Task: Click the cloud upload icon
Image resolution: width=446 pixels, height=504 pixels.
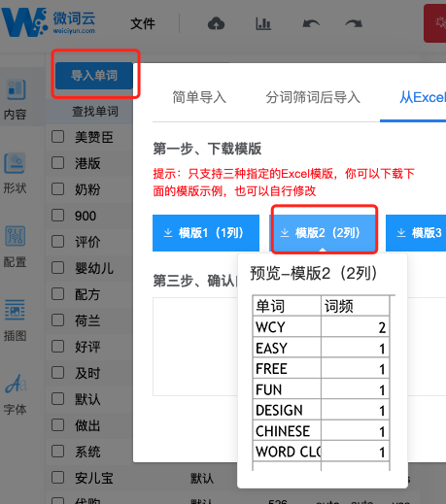Action: coord(216,23)
